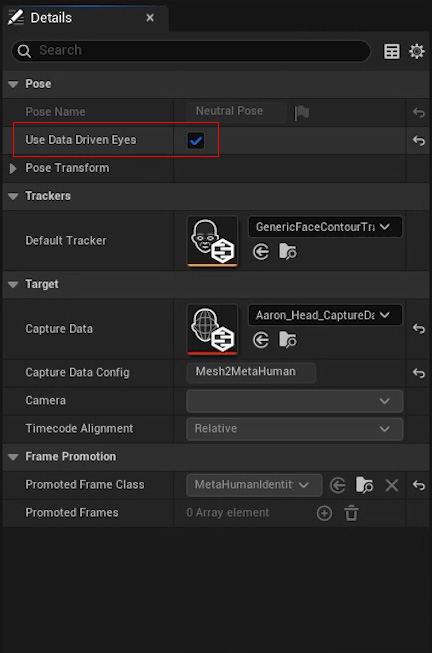Browse to Default Tracker in Content Browser

click(x=287, y=252)
